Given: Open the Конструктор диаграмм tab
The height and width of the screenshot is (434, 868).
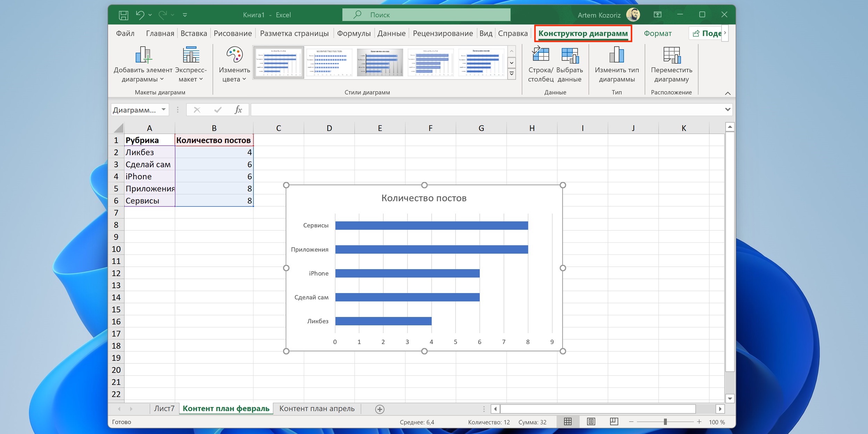Looking at the screenshot, I should click(x=583, y=33).
